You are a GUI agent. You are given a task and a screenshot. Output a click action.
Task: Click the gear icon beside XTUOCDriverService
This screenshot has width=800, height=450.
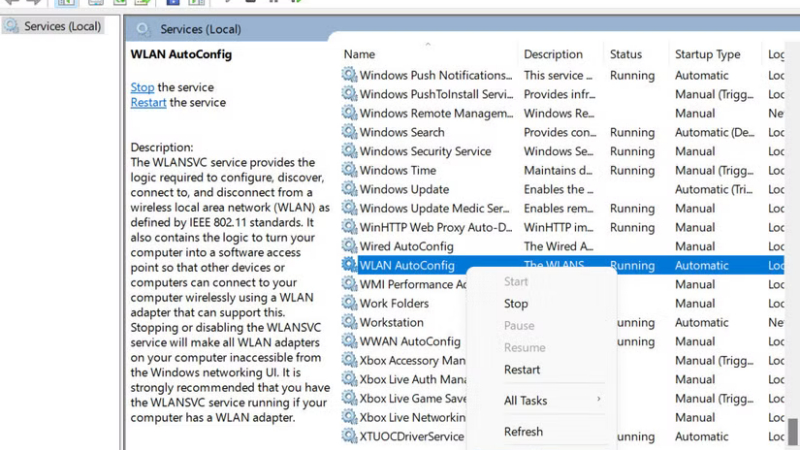349,436
